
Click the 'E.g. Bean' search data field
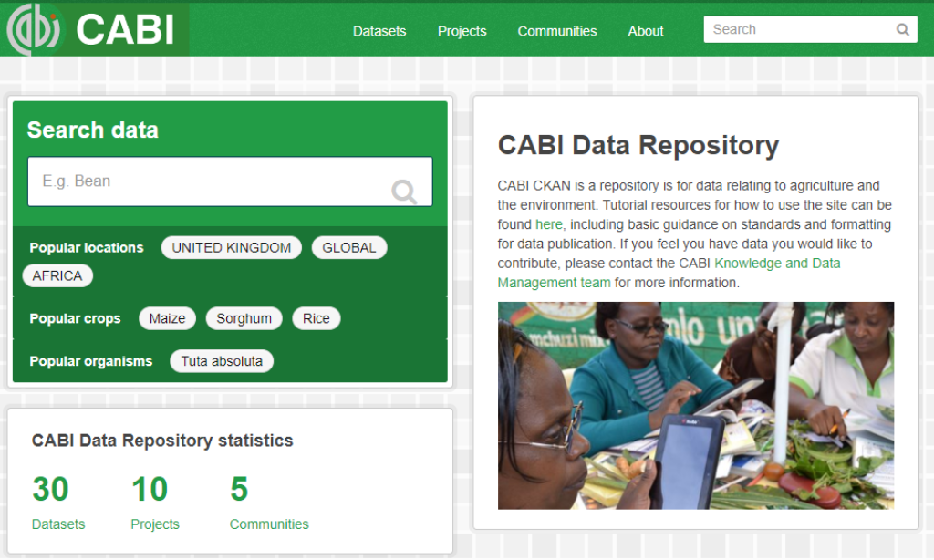(230, 181)
